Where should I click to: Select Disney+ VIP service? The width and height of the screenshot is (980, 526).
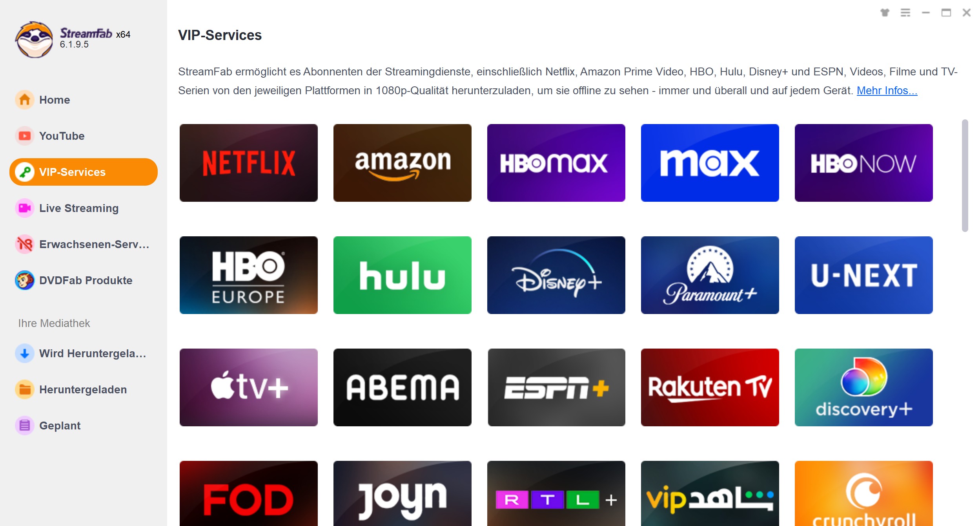[x=556, y=275]
